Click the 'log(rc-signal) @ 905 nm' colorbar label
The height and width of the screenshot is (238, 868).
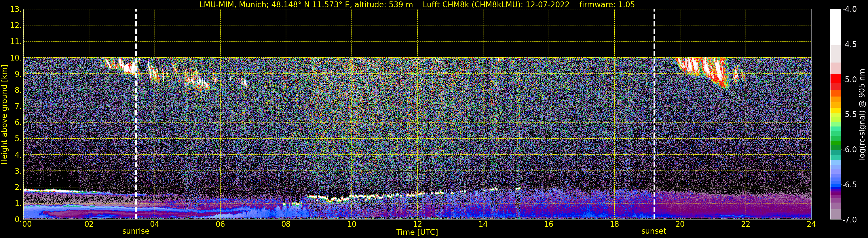862,114
